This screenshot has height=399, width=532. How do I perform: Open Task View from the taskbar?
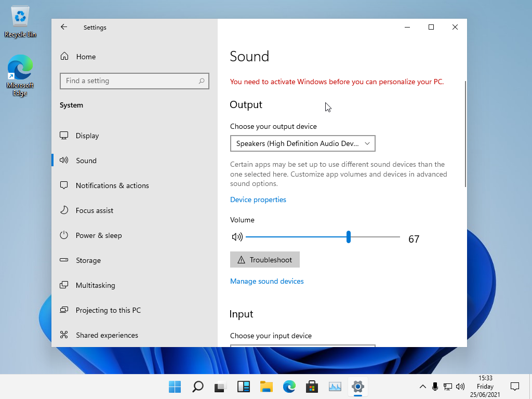tap(221, 387)
